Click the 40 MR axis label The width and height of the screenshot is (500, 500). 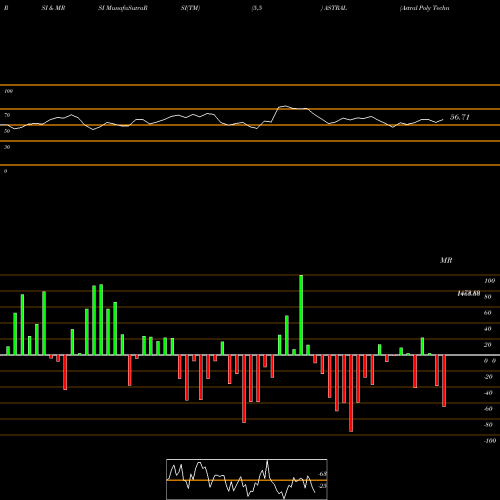click(488, 329)
